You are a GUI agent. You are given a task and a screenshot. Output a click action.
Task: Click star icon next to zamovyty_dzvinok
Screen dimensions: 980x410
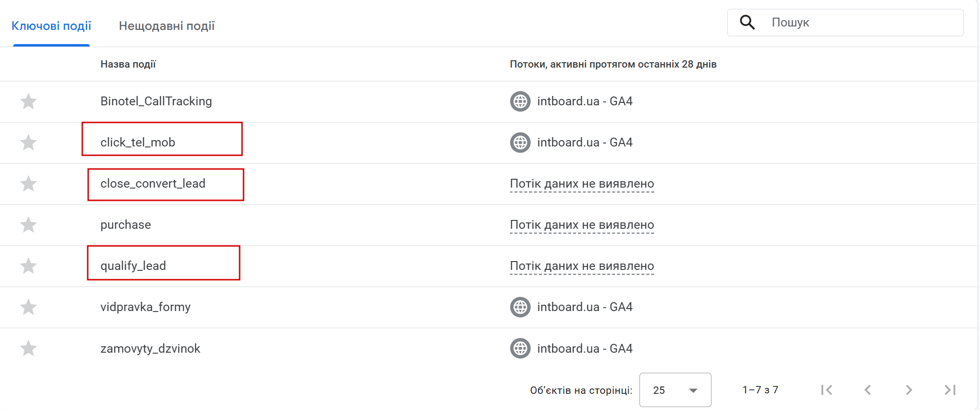(x=28, y=348)
